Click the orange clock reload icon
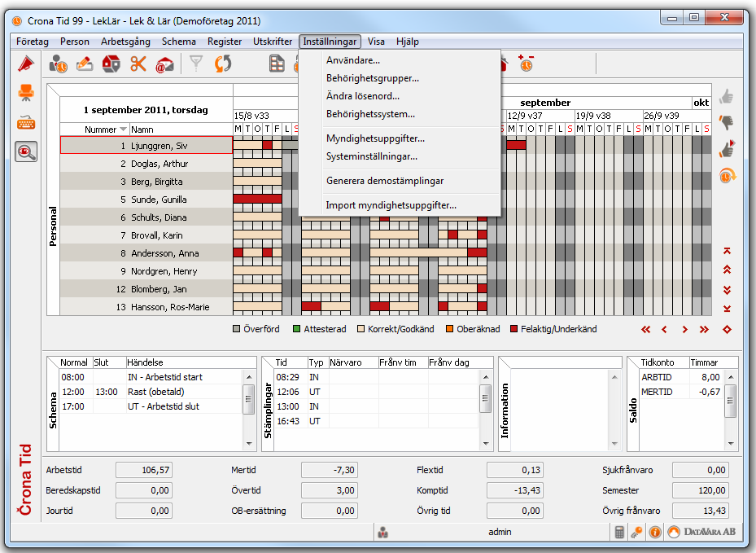This screenshot has height=553, width=756. click(727, 176)
